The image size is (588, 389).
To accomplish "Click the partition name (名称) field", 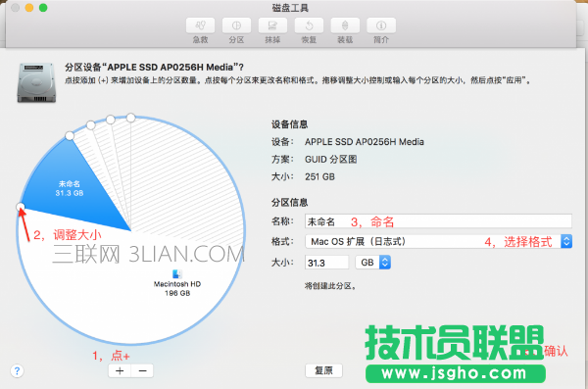I will 438,221.
